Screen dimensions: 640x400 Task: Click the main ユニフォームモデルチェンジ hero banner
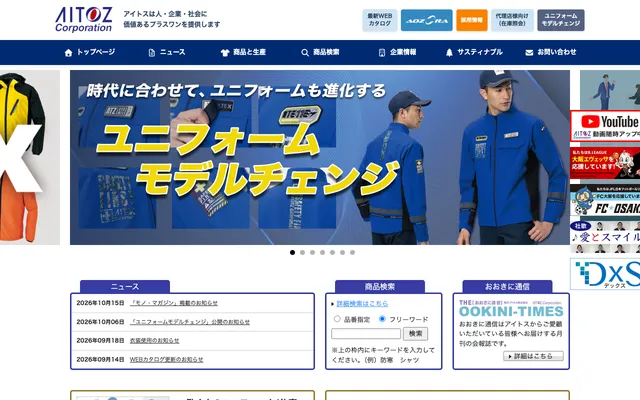coord(320,158)
